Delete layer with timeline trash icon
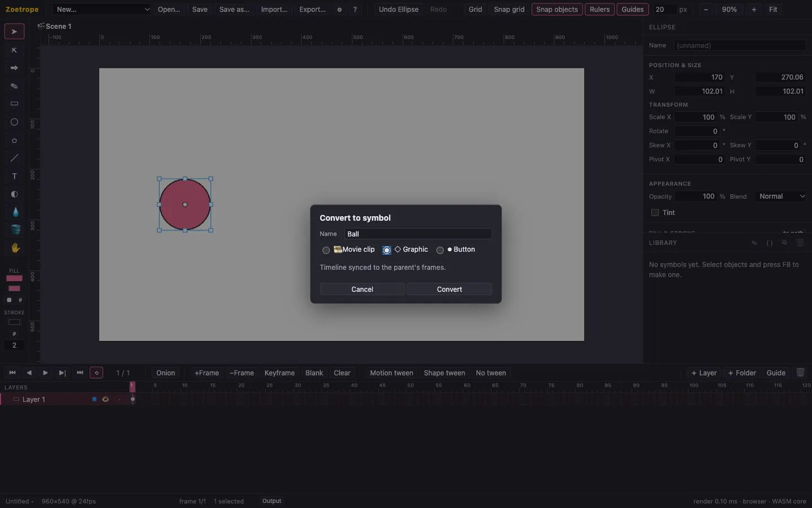This screenshot has height=508, width=812. pyautogui.click(x=800, y=373)
